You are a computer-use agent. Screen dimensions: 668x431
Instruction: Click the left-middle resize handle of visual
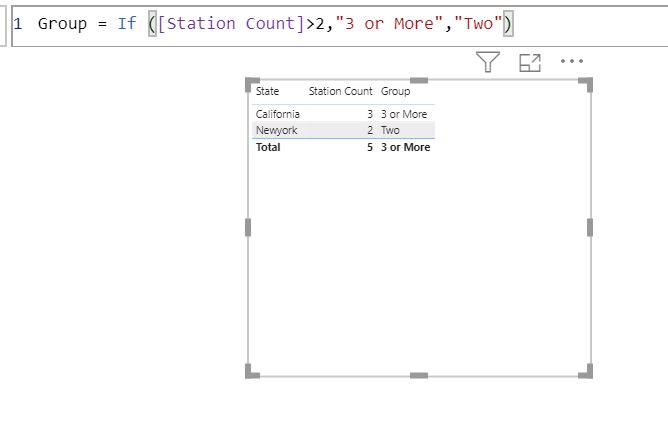(x=248, y=227)
